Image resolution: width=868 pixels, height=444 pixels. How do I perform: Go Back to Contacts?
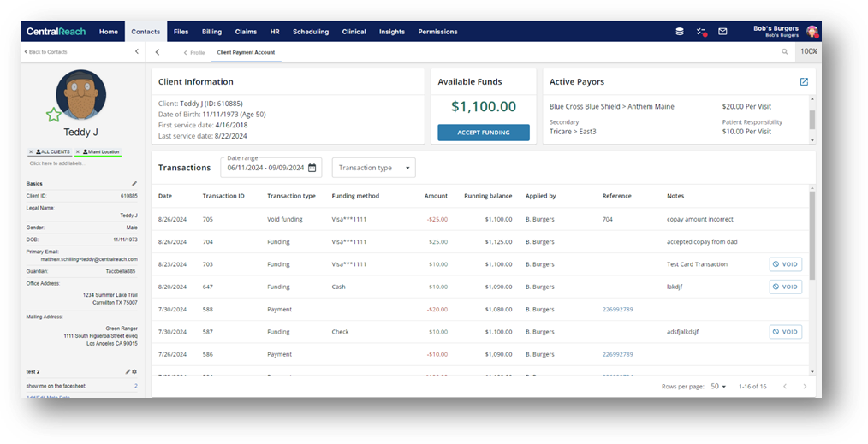[45, 52]
